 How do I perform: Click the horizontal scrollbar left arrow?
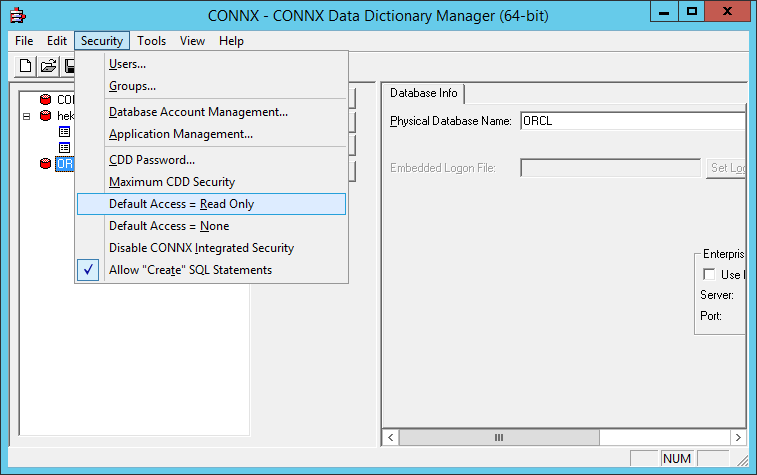391,437
